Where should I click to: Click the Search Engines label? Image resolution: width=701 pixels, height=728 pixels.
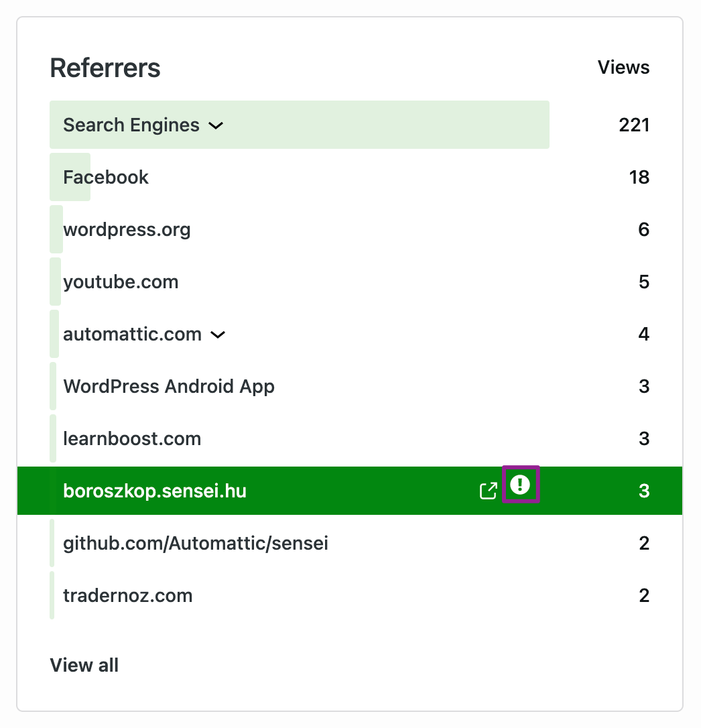click(131, 125)
